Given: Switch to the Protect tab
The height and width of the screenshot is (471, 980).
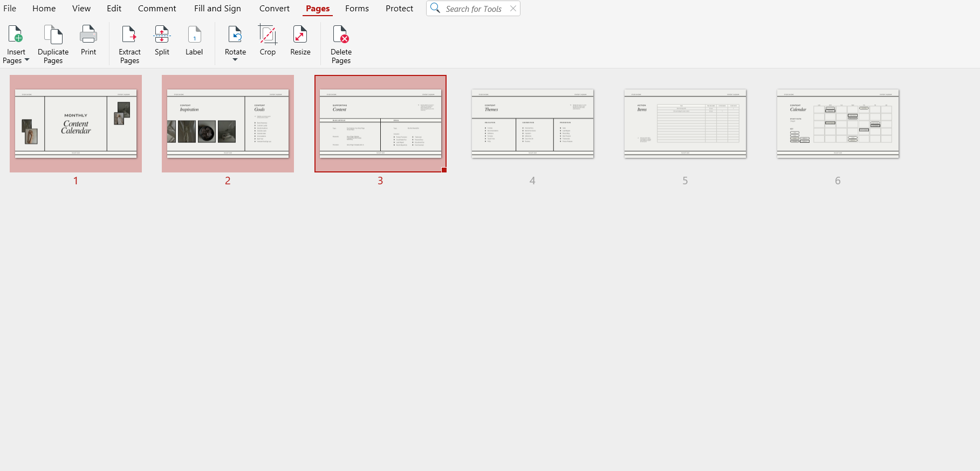Looking at the screenshot, I should click(x=399, y=9).
